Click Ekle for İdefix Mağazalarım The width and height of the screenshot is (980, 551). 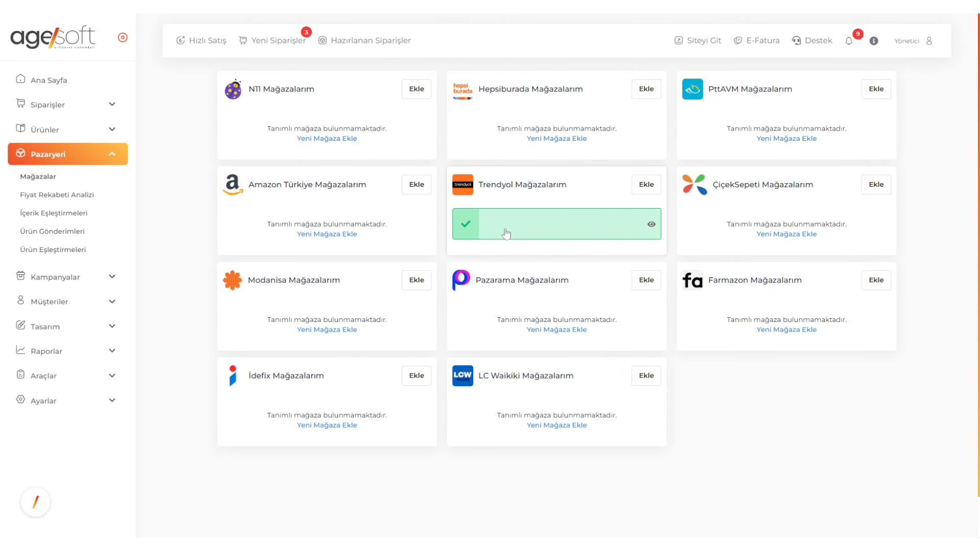pyautogui.click(x=416, y=375)
